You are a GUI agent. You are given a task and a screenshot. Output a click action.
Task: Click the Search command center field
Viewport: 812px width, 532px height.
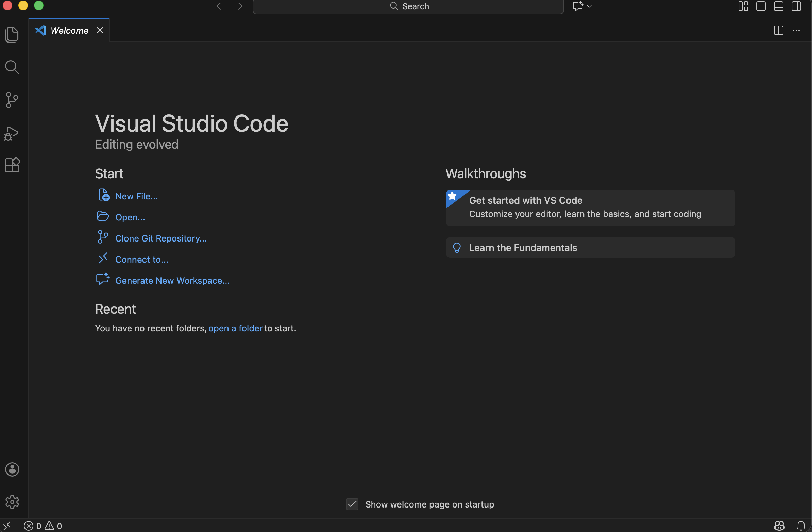click(408, 6)
